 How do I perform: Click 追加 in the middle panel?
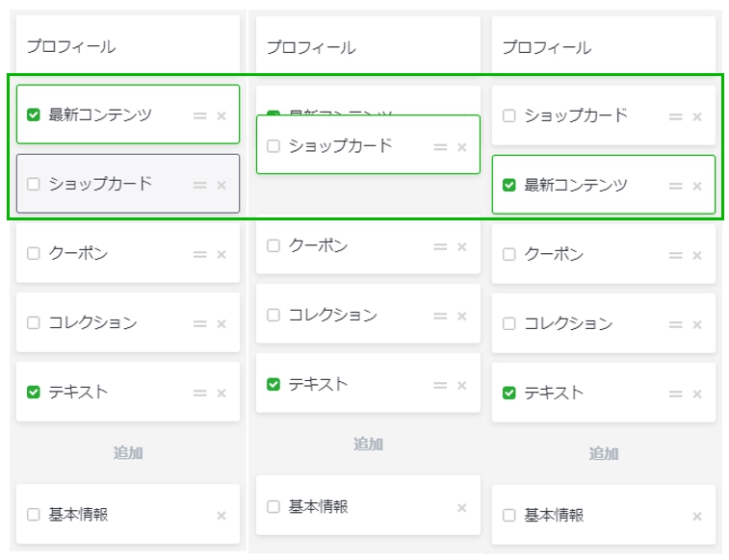coord(368,445)
